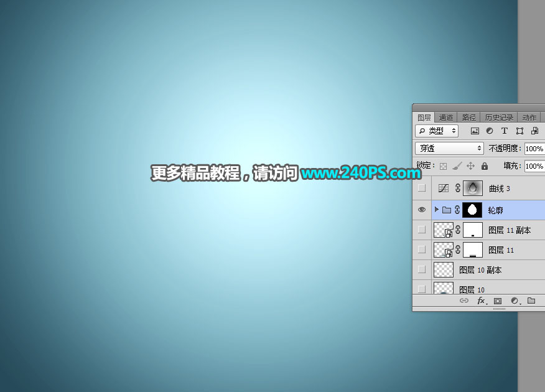Click mask link icon on 曲线 3 layer
This screenshot has height=392, width=545.
pyautogui.click(x=458, y=188)
